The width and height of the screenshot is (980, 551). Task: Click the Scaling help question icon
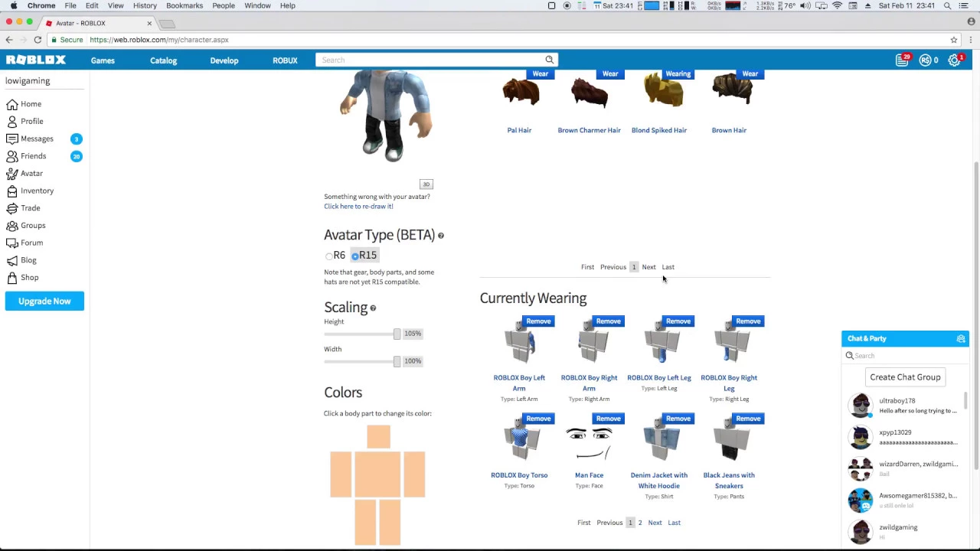click(x=373, y=308)
